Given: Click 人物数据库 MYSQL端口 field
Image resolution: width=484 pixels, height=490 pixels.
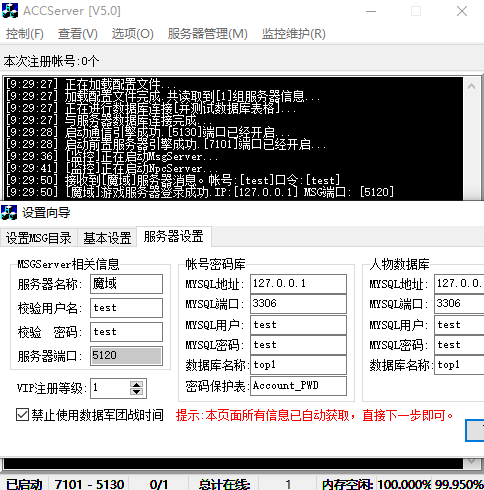Looking at the screenshot, I should (x=459, y=304).
